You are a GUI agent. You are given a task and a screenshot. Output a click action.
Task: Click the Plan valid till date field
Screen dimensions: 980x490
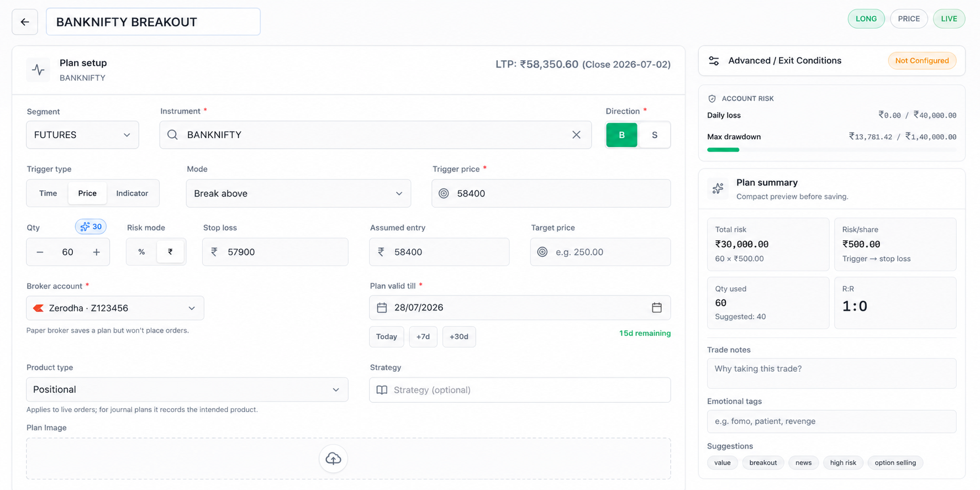pos(520,308)
